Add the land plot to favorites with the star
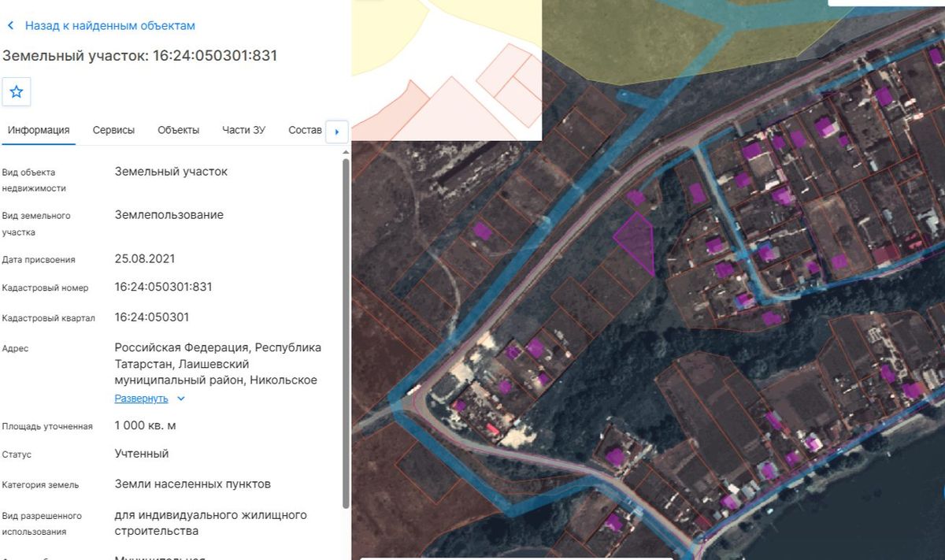This screenshot has height=560, width=945. (17, 92)
